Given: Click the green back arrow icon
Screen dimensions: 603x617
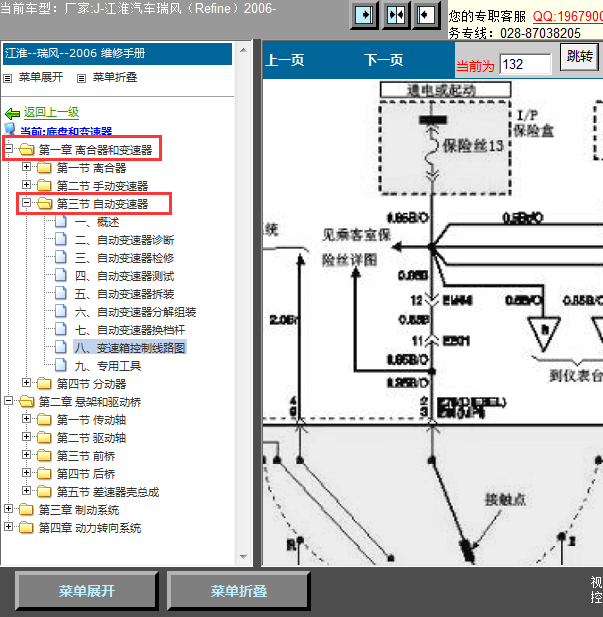Looking at the screenshot, I should (12, 114).
